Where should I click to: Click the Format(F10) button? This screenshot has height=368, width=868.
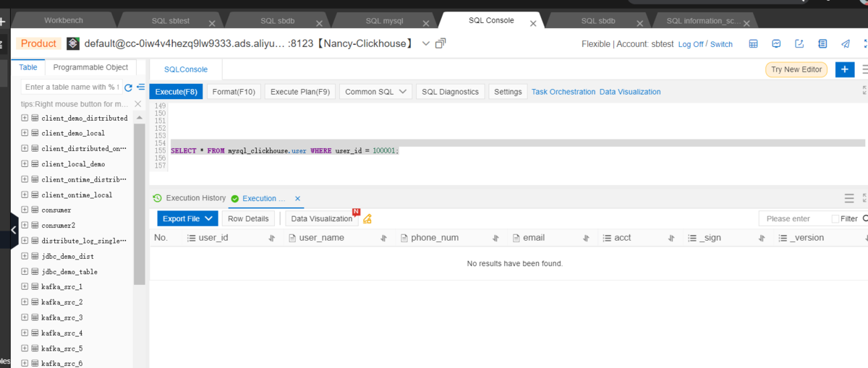[x=234, y=92]
